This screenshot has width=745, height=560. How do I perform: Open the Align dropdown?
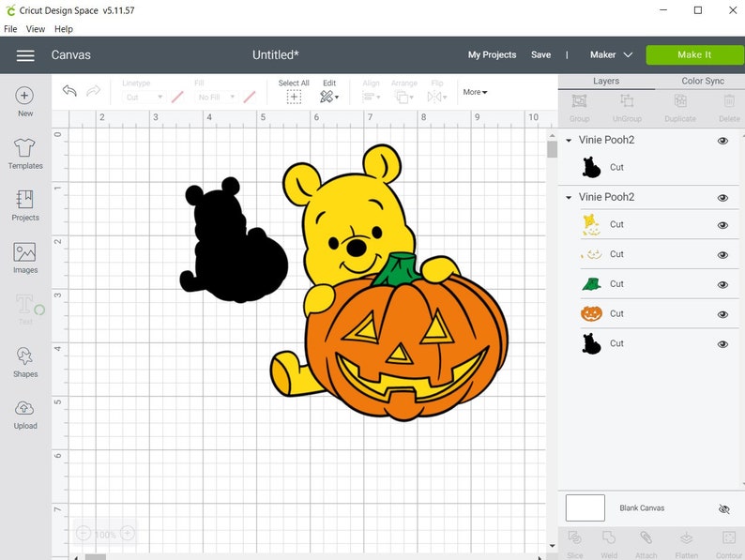[x=371, y=97]
